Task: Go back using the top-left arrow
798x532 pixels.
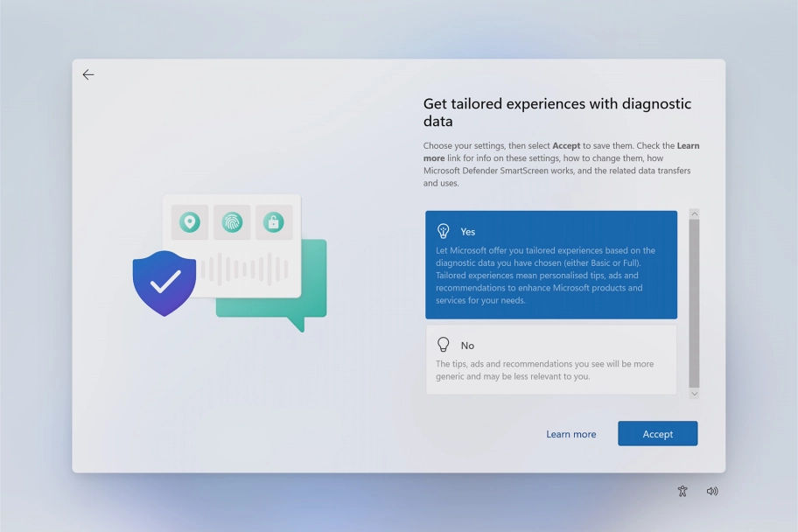Action: pyautogui.click(x=88, y=75)
